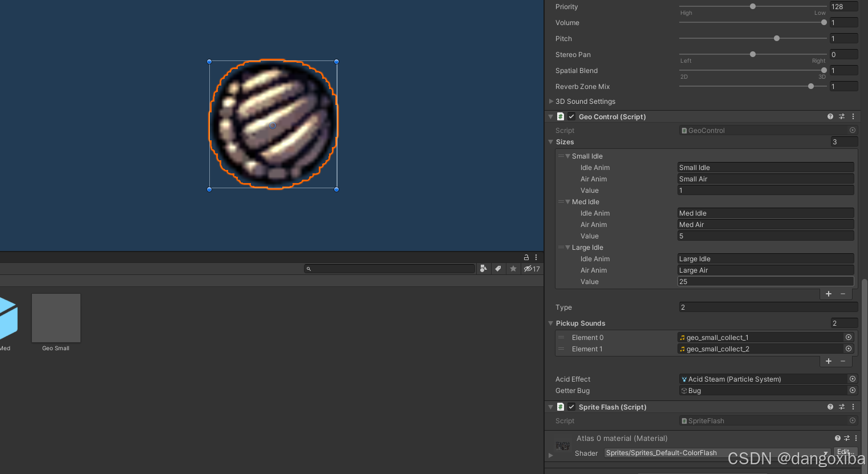868x474 pixels.
Task: Open Geo Control component context menu
Action: [853, 116]
